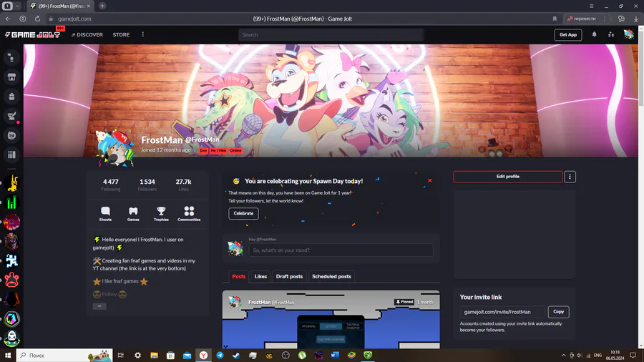644x362 pixels.
Task: Open FrostMan profile avatar picture
Action: (115, 149)
